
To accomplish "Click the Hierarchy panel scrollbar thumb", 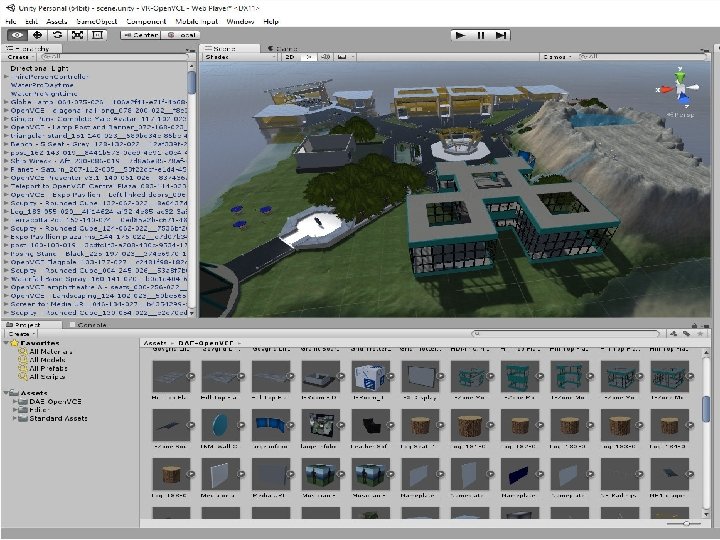I will (x=191, y=82).
